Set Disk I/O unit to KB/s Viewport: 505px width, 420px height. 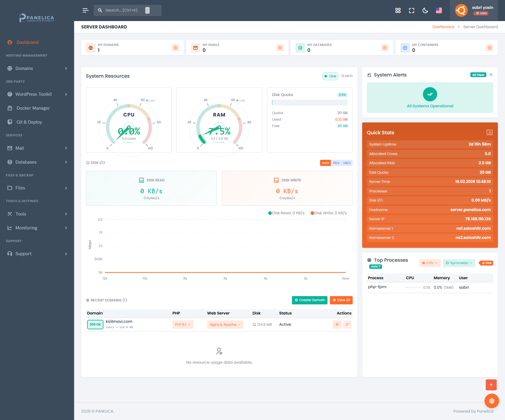pos(336,163)
